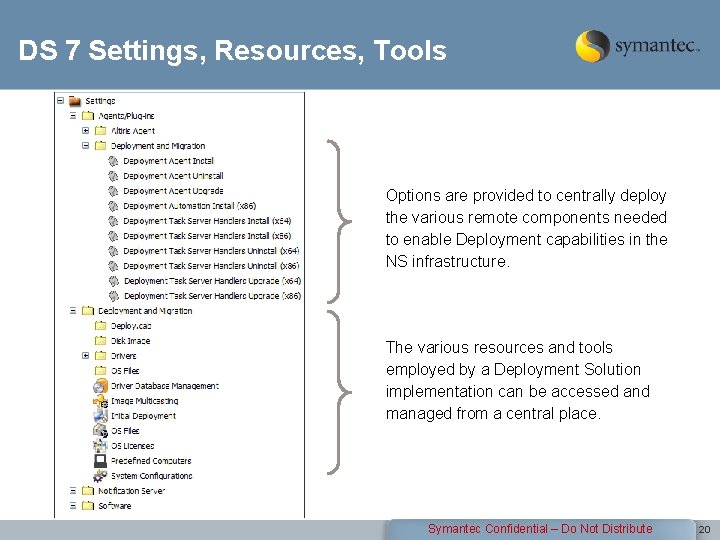Select the Altiris Agent folder
Screen dimensions: 720x540
coord(100,131)
